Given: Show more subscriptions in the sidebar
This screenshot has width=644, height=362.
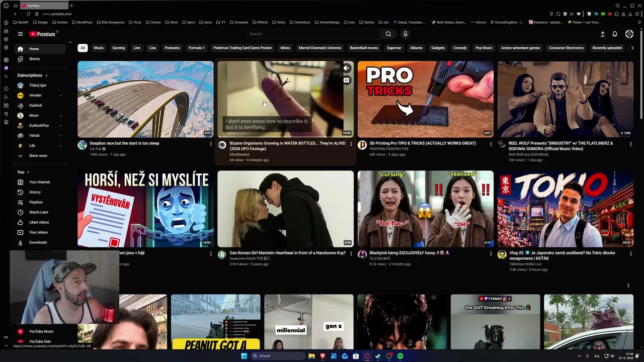Looking at the screenshot, I should click(x=38, y=156).
